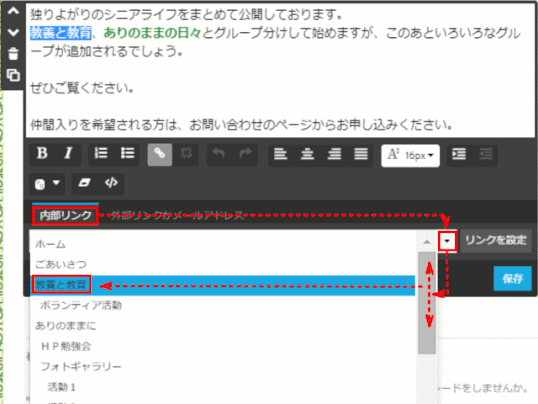The height and width of the screenshot is (404, 538).
Task: Increase the text indent
Action: point(459,154)
